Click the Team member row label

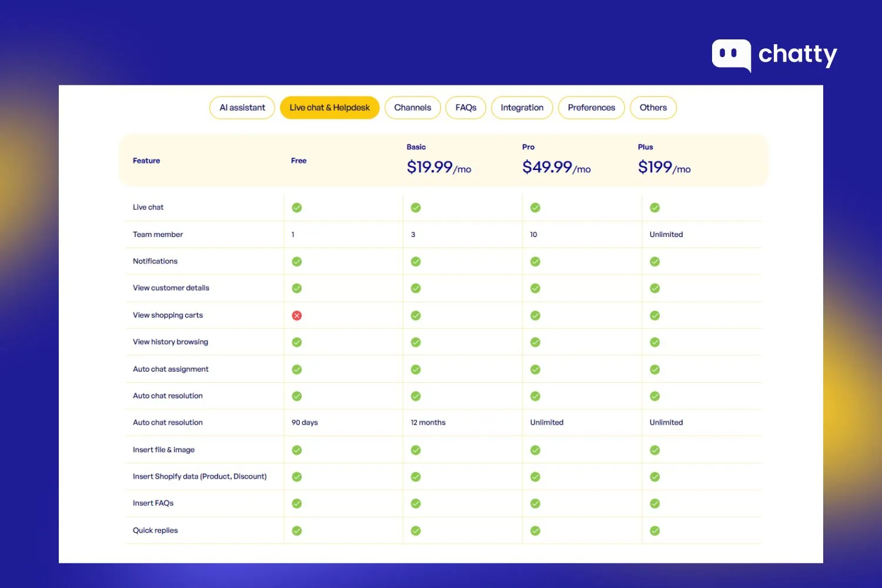pyautogui.click(x=158, y=235)
